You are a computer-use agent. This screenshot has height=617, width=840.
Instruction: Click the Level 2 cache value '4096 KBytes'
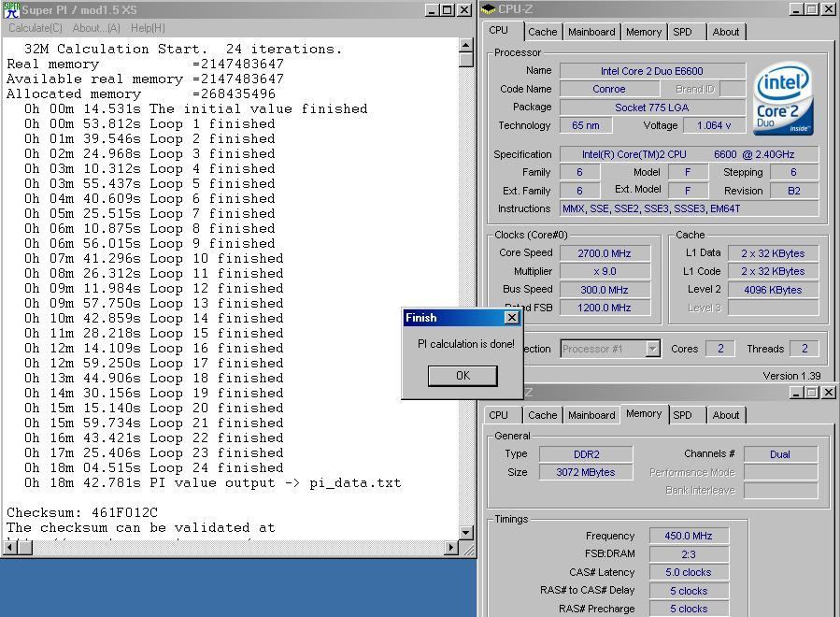point(773,290)
